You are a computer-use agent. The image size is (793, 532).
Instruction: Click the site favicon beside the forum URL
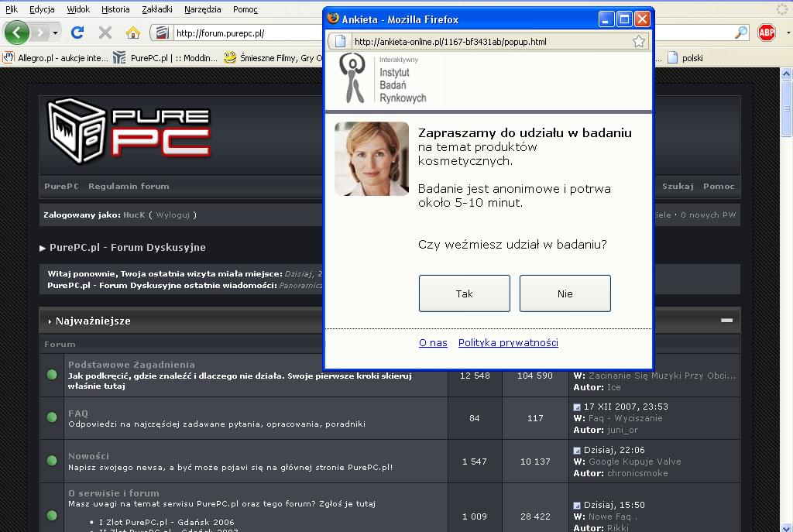162,33
